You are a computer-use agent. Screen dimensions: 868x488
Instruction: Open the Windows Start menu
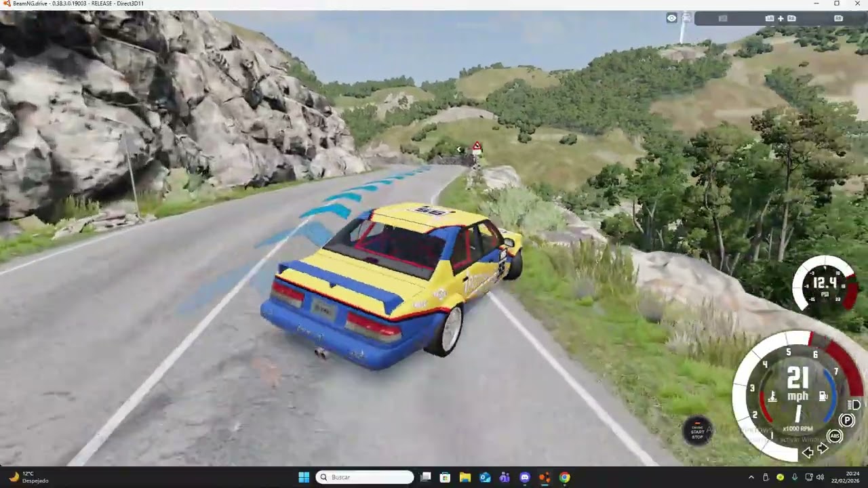304,477
